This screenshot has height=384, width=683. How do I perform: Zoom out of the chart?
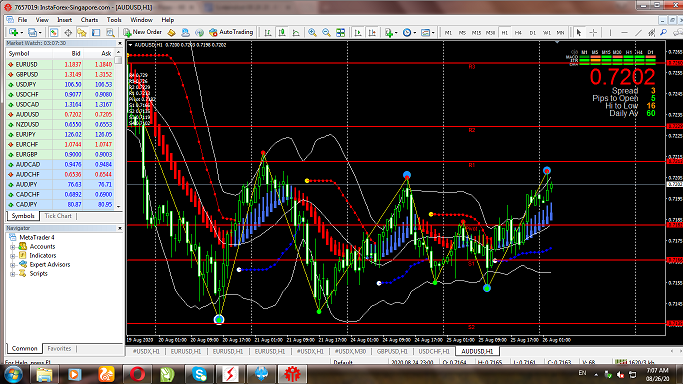pyautogui.click(x=326, y=33)
